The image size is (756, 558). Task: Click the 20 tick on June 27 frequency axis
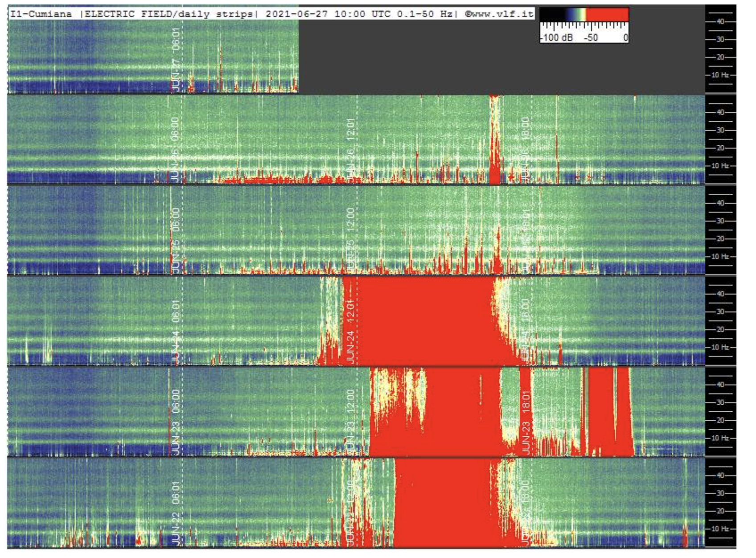coord(720,57)
